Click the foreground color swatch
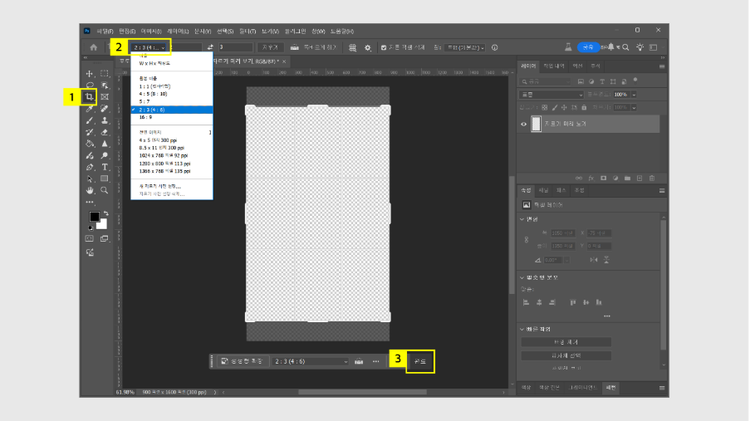Screen dimensions: 750x421 94,217
